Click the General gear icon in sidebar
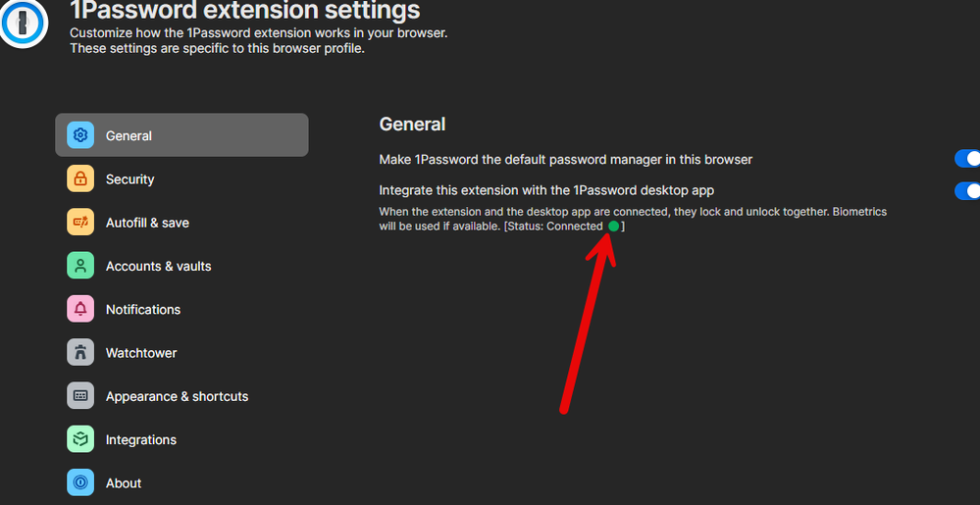Viewport: 980px width, 505px height. point(80,135)
